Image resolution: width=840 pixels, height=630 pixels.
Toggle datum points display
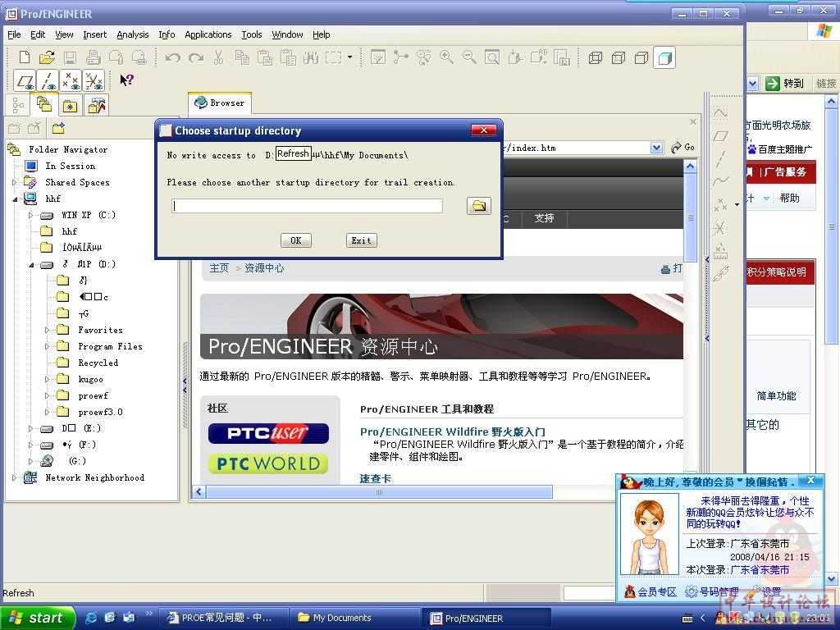pyautogui.click(x=71, y=80)
